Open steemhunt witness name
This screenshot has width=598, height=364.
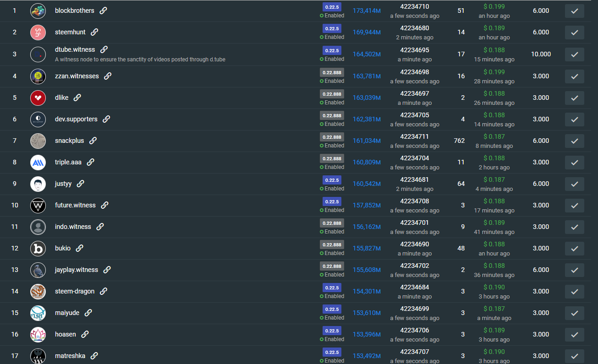click(70, 32)
